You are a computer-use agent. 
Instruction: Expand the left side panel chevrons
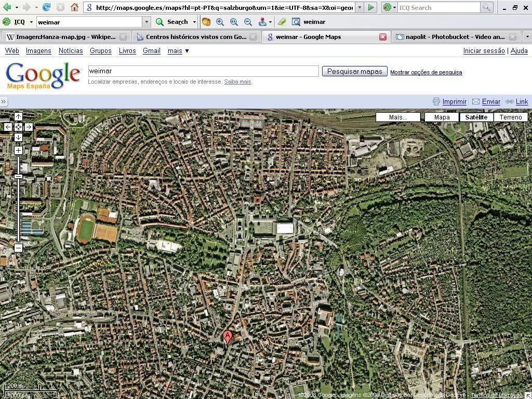tap(4, 102)
